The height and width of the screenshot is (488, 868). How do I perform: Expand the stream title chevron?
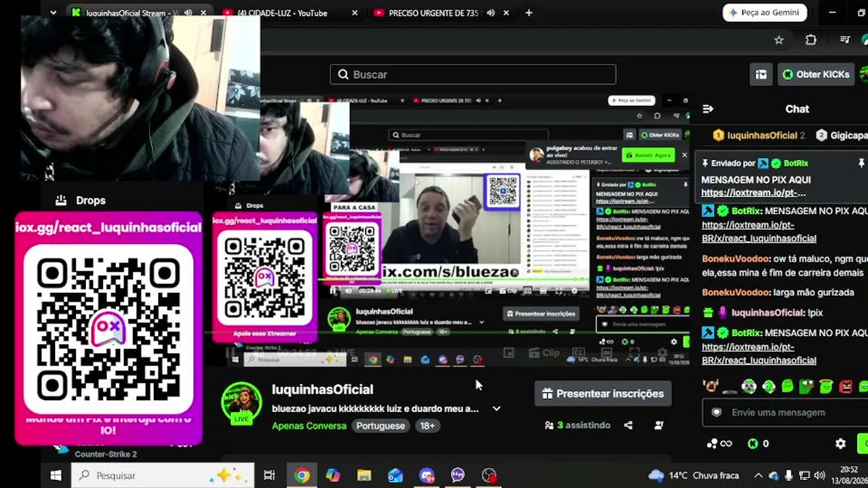tap(496, 409)
